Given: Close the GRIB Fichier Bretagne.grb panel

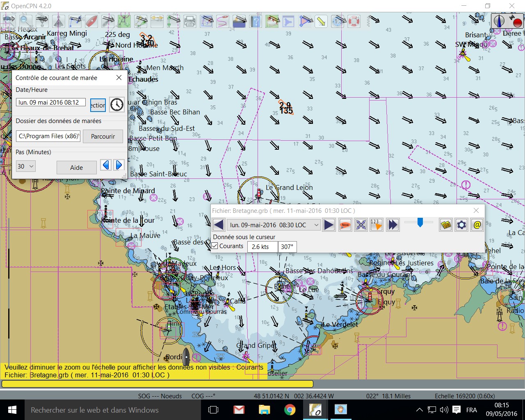Looking at the screenshot, I should [x=476, y=210].
